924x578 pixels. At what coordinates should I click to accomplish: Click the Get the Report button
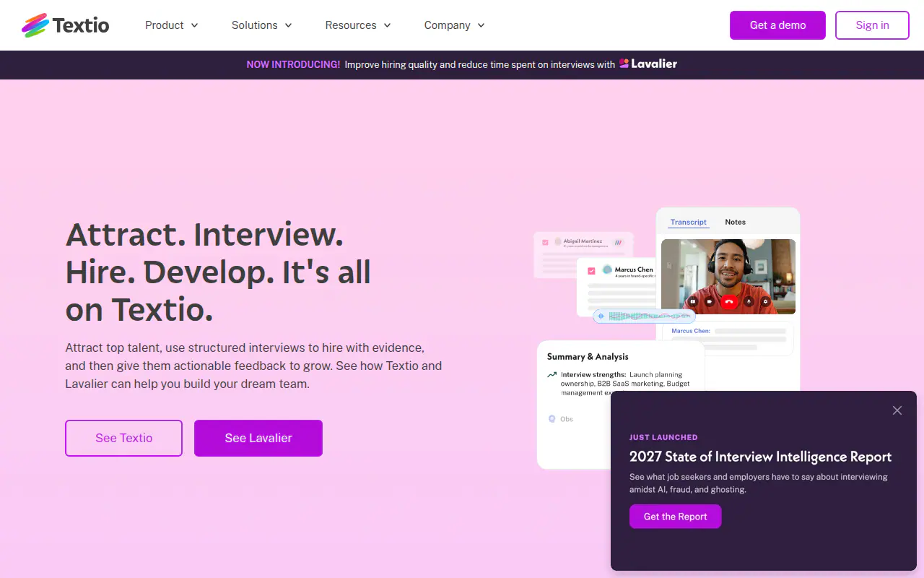675,517
